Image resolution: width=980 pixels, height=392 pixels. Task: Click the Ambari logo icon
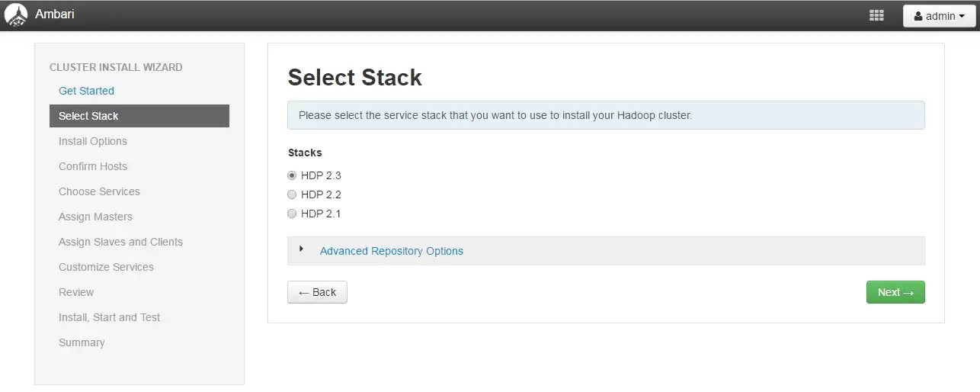coord(16,15)
